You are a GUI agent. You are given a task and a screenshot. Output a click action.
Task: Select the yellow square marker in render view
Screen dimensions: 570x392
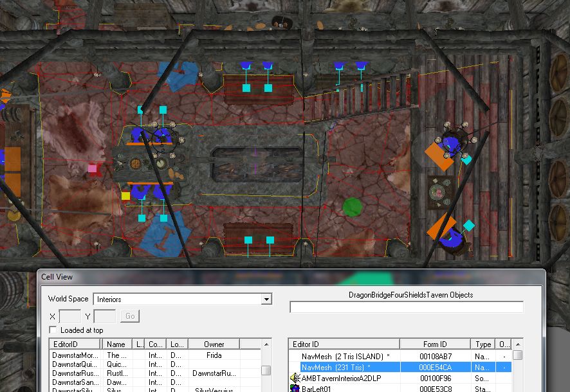click(125, 196)
